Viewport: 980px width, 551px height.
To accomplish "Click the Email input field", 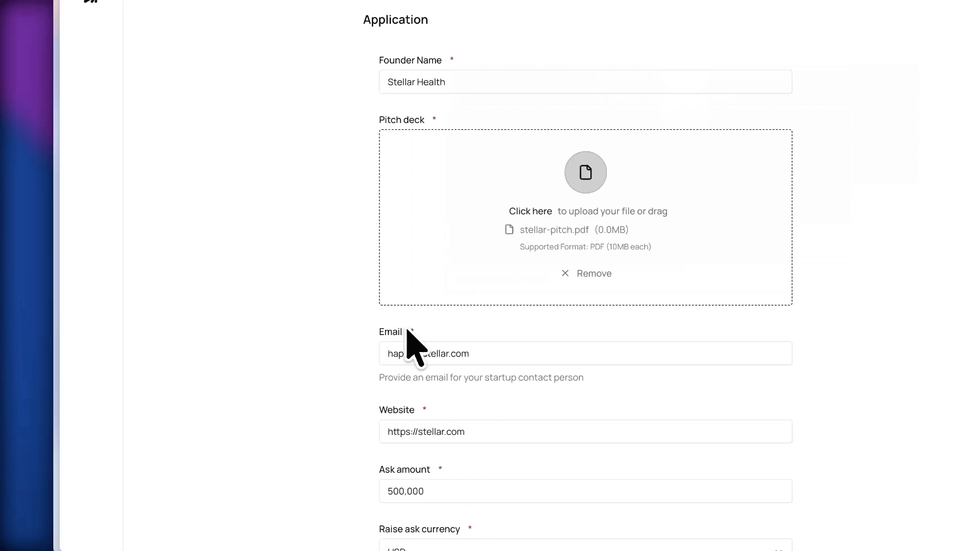I will pyautogui.click(x=585, y=353).
